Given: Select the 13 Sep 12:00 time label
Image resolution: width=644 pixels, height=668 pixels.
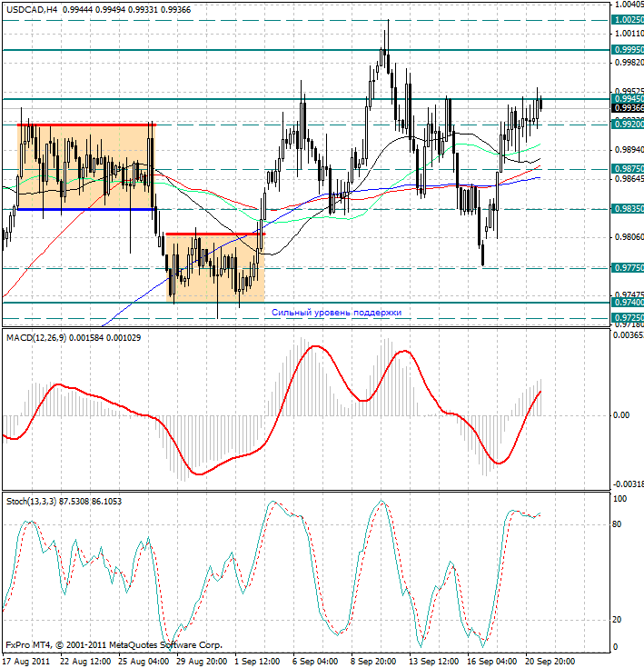Looking at the screenshot, I should point(432,661).
